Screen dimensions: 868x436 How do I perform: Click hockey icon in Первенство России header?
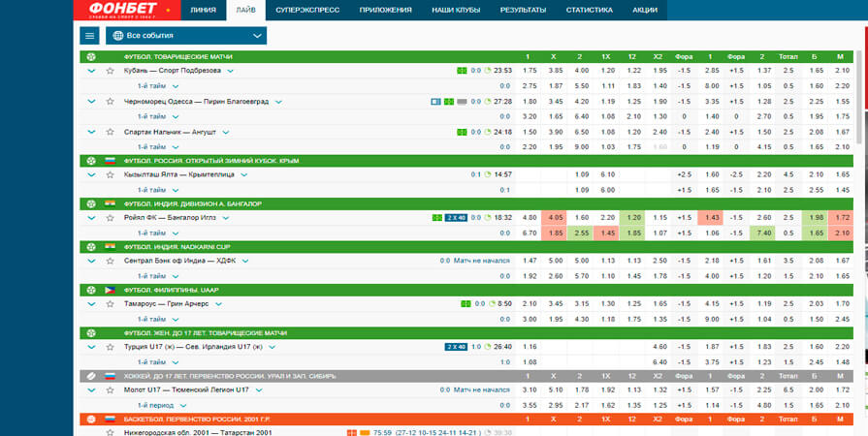point(91,376)
